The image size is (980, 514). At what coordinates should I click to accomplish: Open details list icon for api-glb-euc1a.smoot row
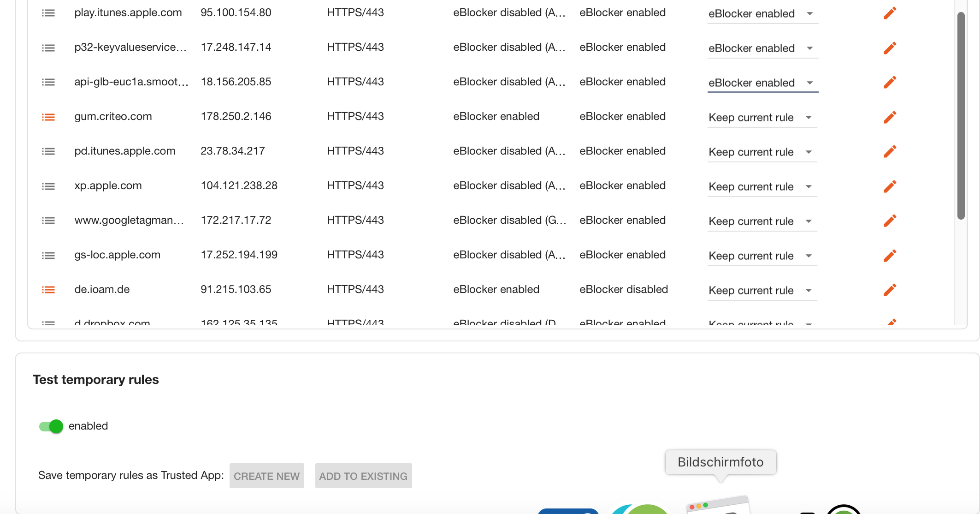[x=48, y=82]
